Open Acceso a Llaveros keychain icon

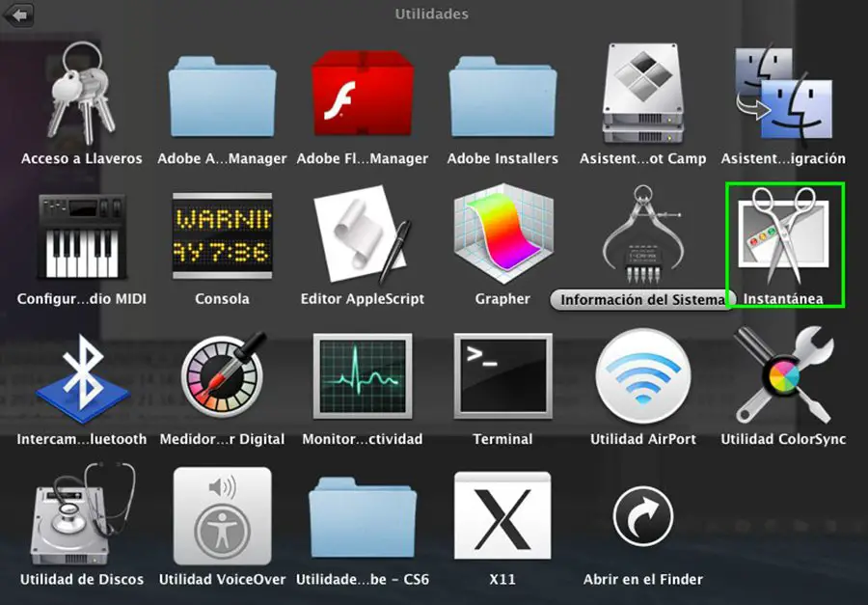[x=82, y=93]
